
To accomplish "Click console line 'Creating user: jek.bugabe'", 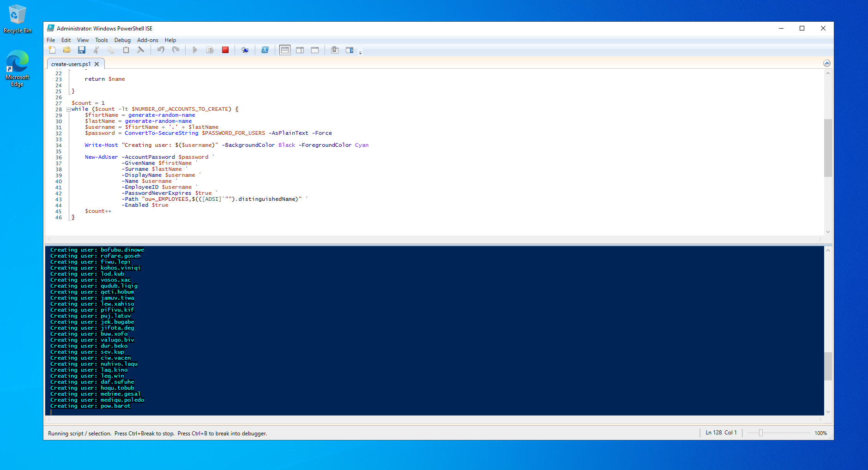I will pyautogui.click(x=92, y=322).
